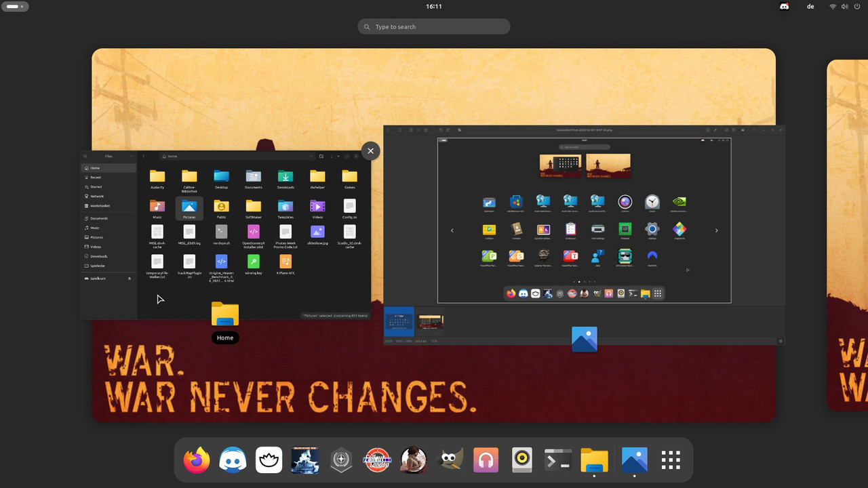The width and height of the screenshot is (868, 488).
Task: Open the Image Viewer window preview
Action: click(584, 235)
